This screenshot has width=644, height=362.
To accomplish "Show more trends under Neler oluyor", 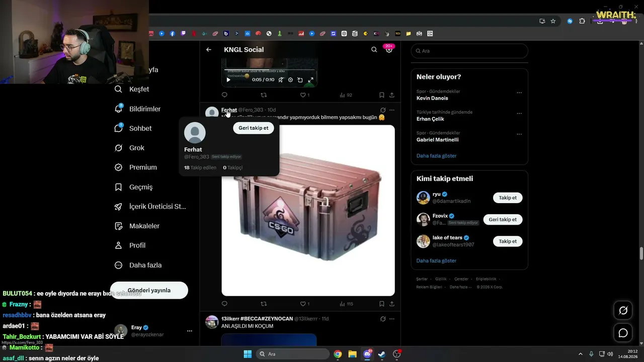I will 437,156.
